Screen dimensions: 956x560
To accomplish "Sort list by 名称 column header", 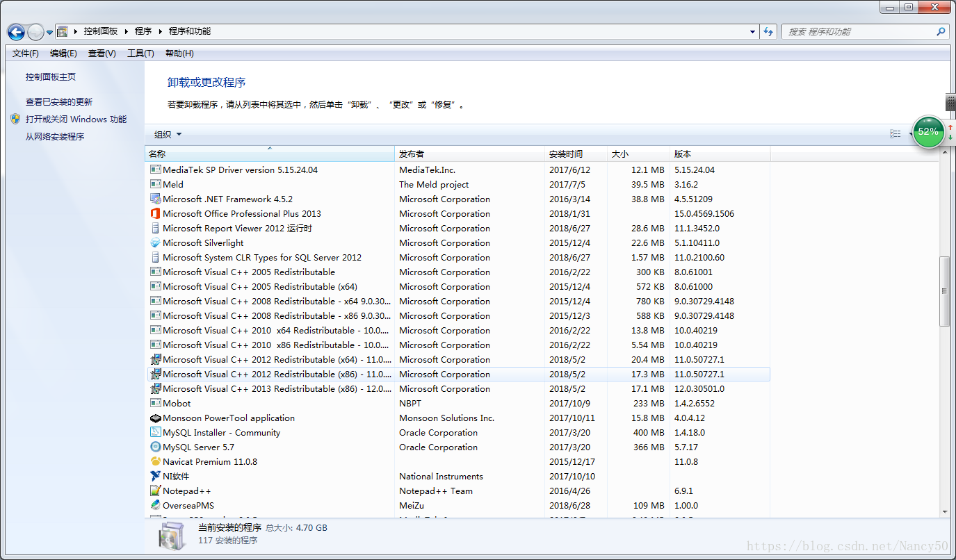I will click(x=270, y=154).
